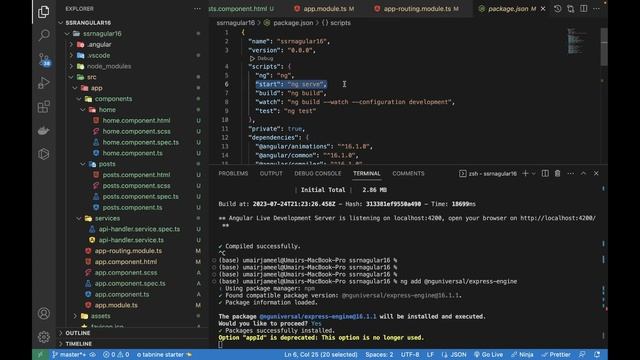Open errors and warnings count in status bar

tap(116, 354)
